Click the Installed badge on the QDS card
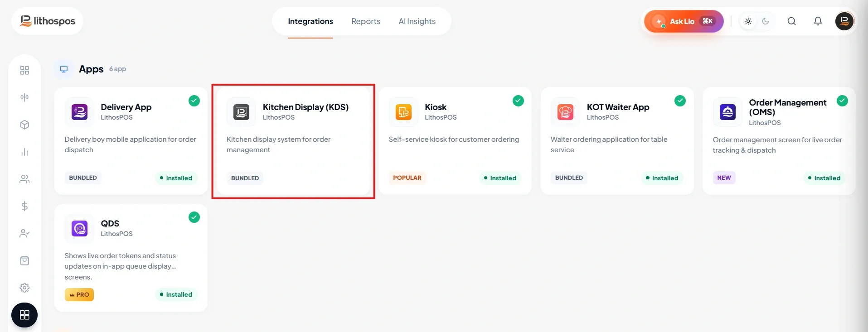868x332 pixels. point(176,294)
